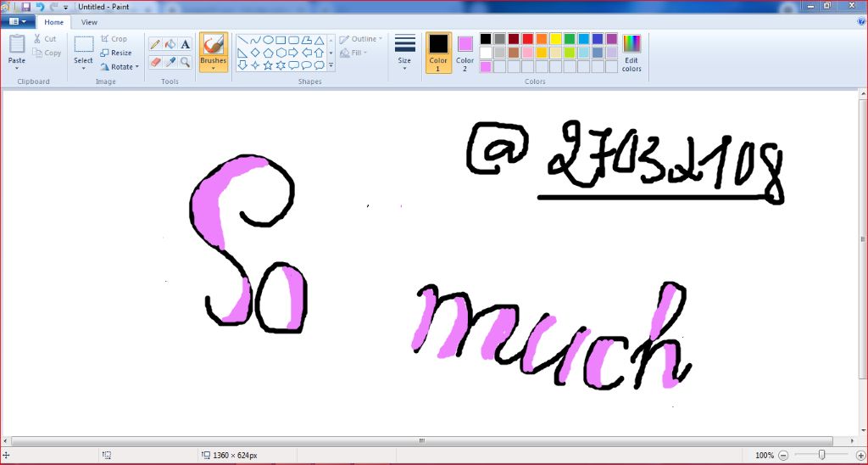Open the blue Paint file menu
Viewport: 868px width, 465px height.
tap(18, 21)
